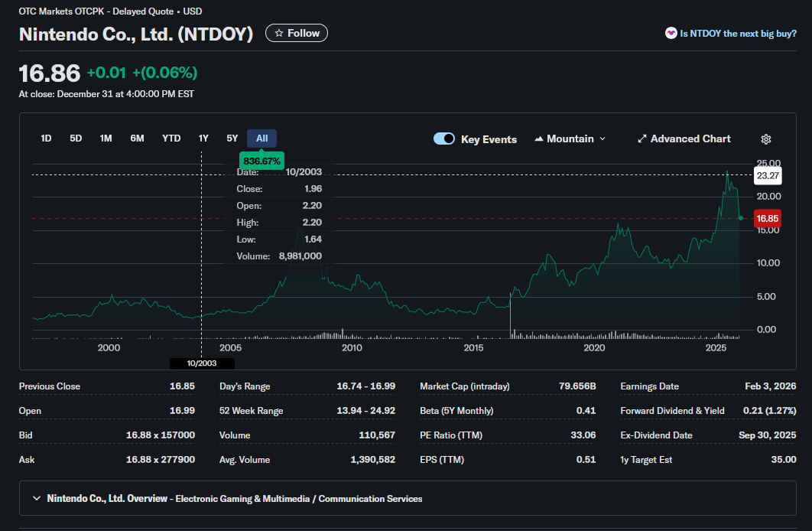This screenshot has width=812, height=531.
Task: Click the OTC Markets OTCPK - Delayed Quote text
Action: (x=96, y=11)
